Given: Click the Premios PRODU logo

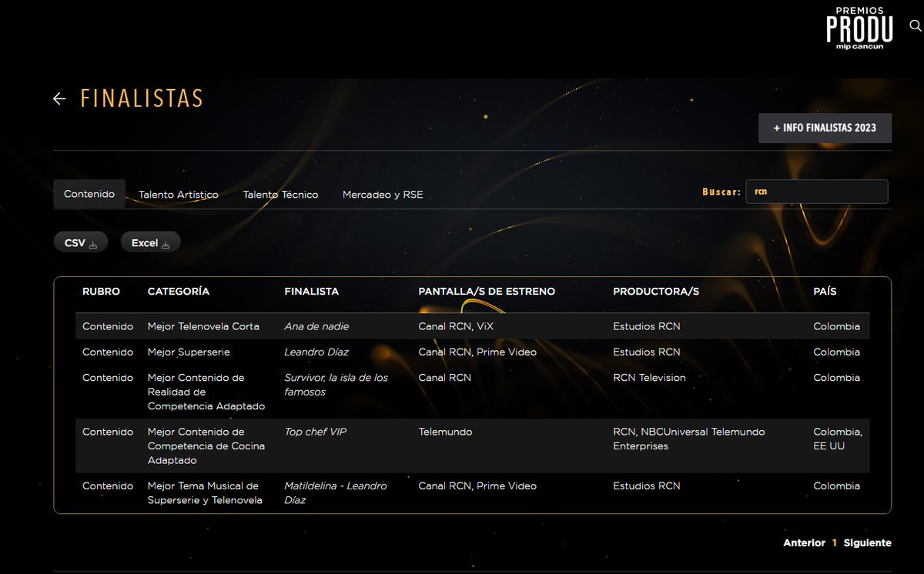Looking at the screenshot, I should click(x=859, y=28).
